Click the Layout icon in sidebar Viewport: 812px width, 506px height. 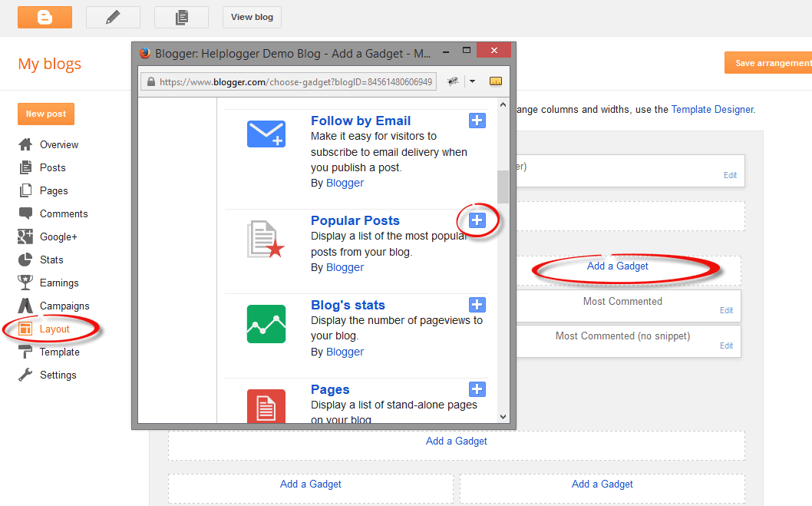[x=25, y=329]
